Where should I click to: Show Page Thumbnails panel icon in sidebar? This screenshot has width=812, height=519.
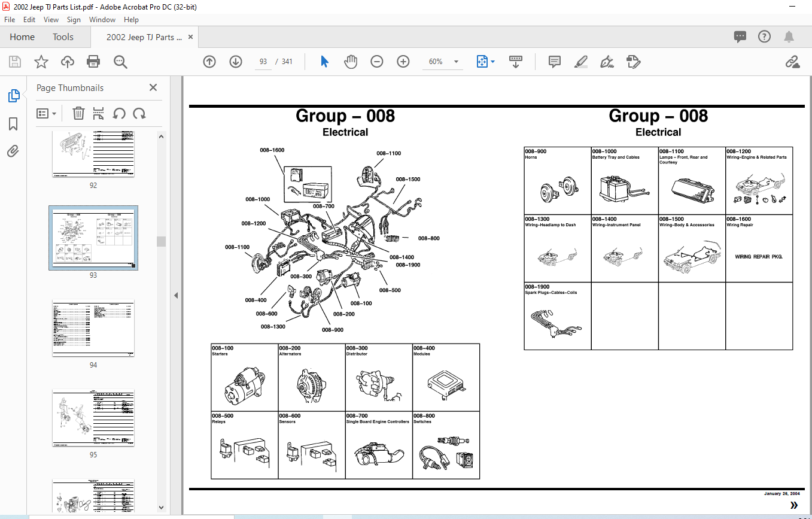point(13,95)
